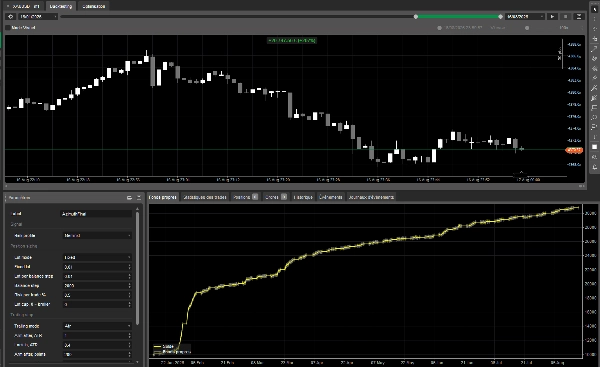
Task: Click the orange current price label
Action: pyautogui.click(x=574, y=150)
